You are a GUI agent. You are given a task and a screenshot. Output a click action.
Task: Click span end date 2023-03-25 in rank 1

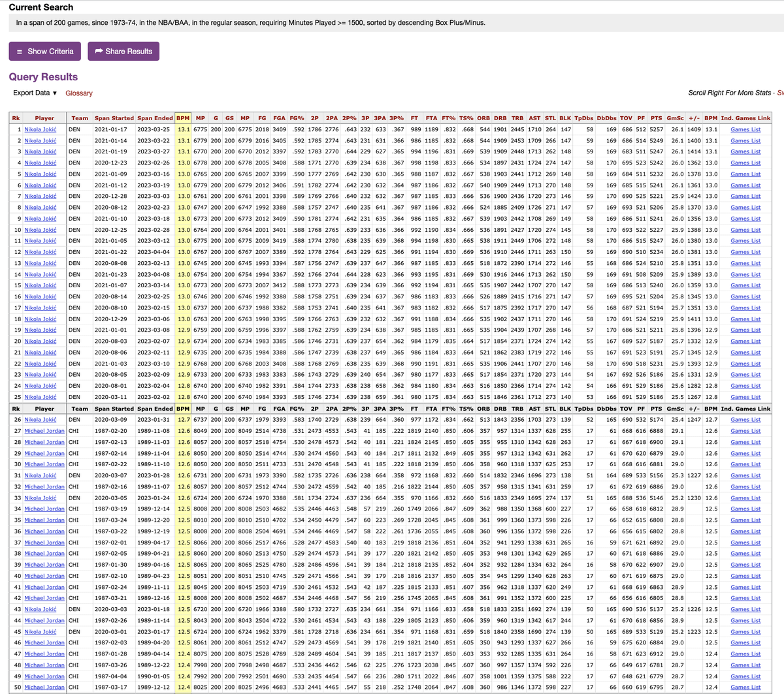click(154, 129)
